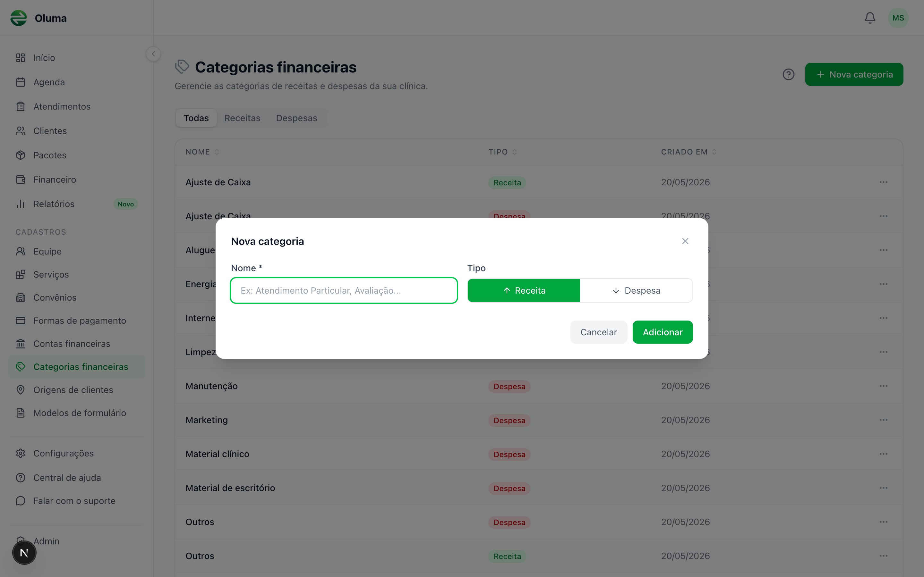Click the Adicionar button
Screen dimensions: 924x577
pyautogui.click(x=663, y=332)
